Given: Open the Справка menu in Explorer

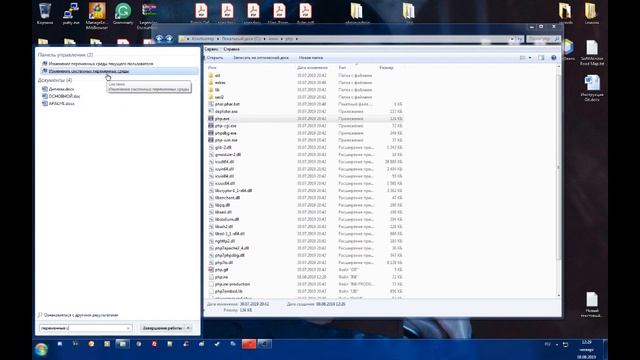Looking at the screenshot, I should [231, 49].
